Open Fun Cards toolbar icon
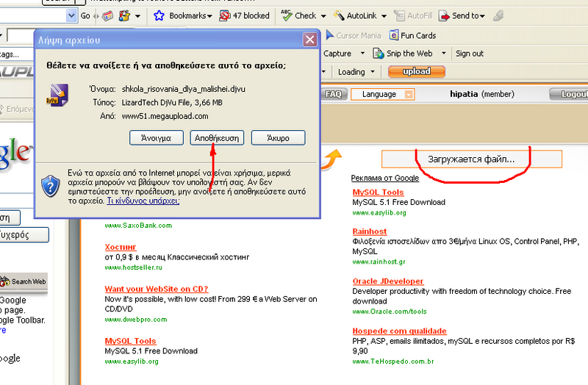The height and width of the screenshot is (385, 588). click(394, 35)
